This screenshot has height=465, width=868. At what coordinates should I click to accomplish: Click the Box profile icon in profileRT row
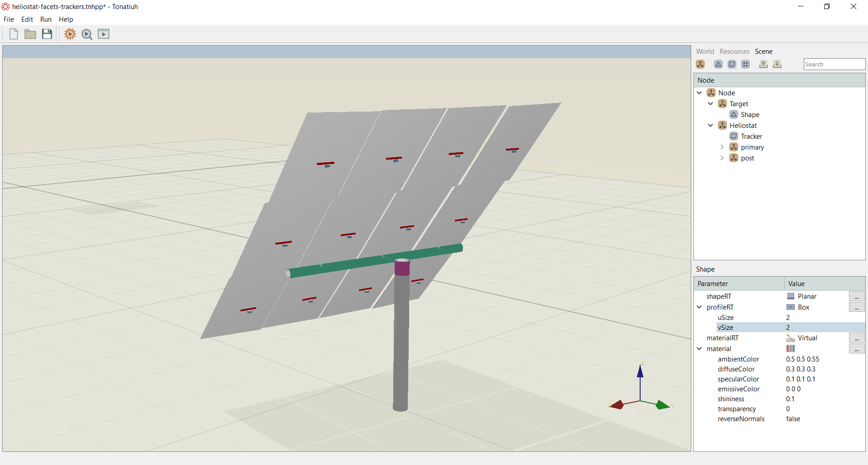click(791, 307)
